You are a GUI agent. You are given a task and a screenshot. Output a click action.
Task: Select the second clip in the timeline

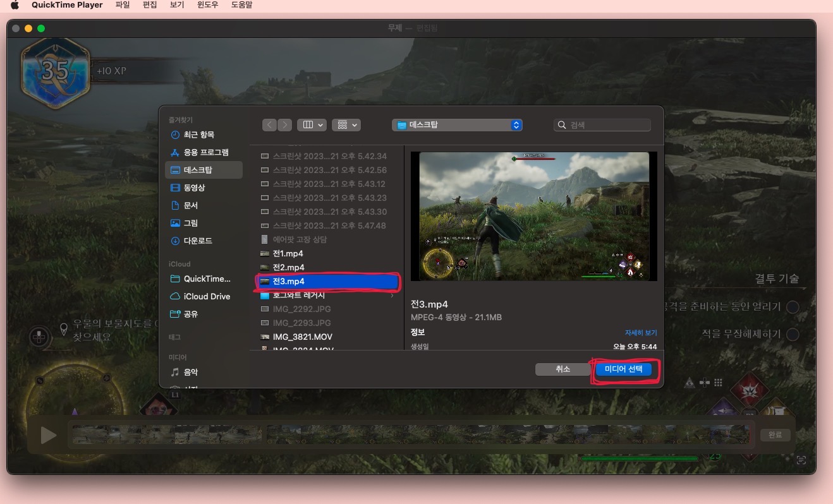[508, 435]
